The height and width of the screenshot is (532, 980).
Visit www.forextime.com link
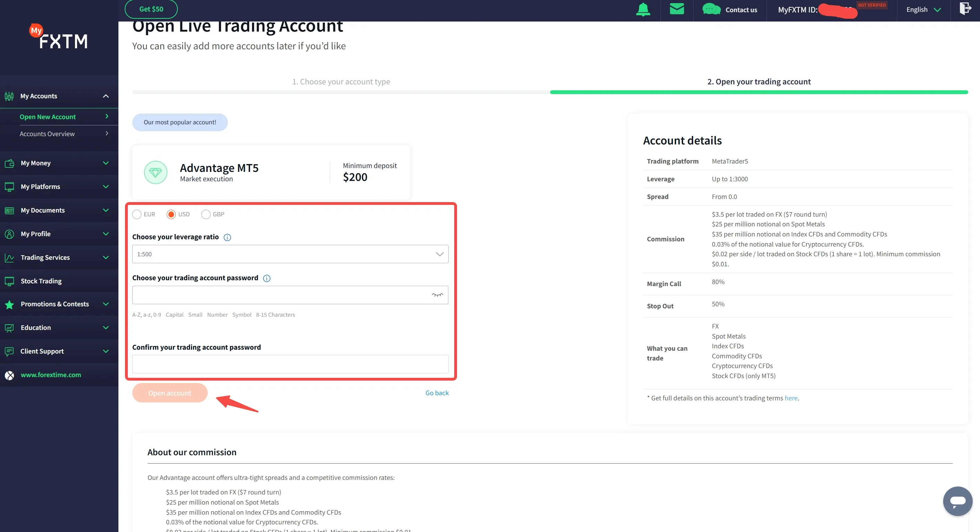click(x=51, y=375)
